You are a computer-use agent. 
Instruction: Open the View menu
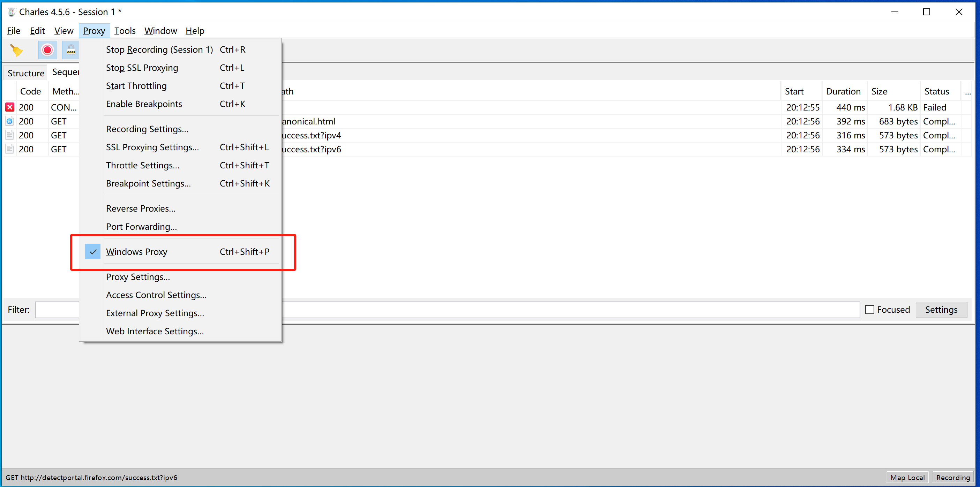pos(63,31)
